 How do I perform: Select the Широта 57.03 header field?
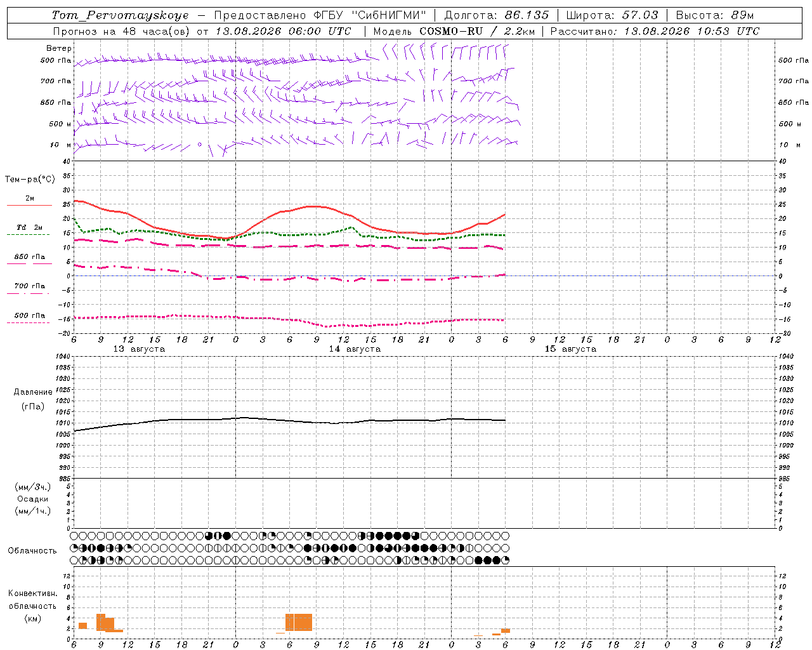pos(612,15)
